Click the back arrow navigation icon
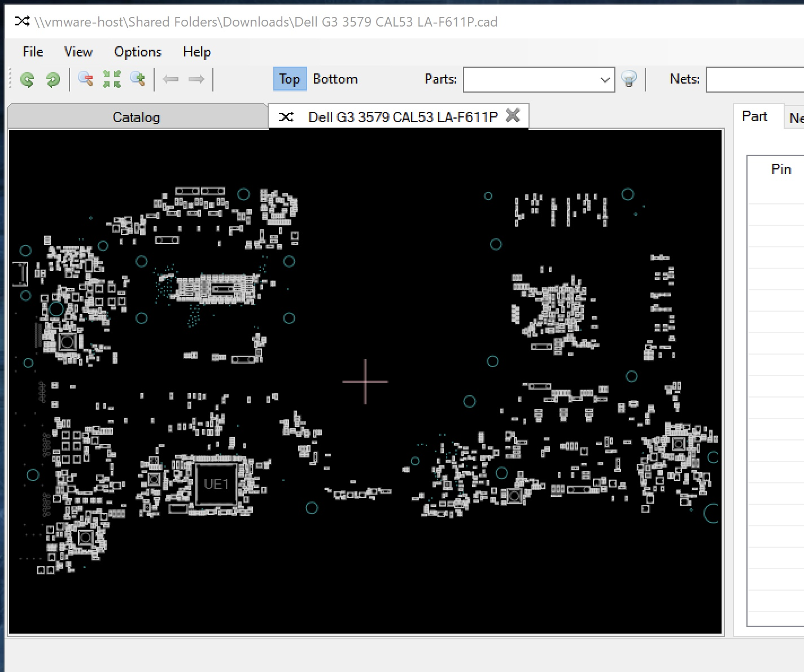The height and width of the screenshot is (672, 804). tap(171, 79)
